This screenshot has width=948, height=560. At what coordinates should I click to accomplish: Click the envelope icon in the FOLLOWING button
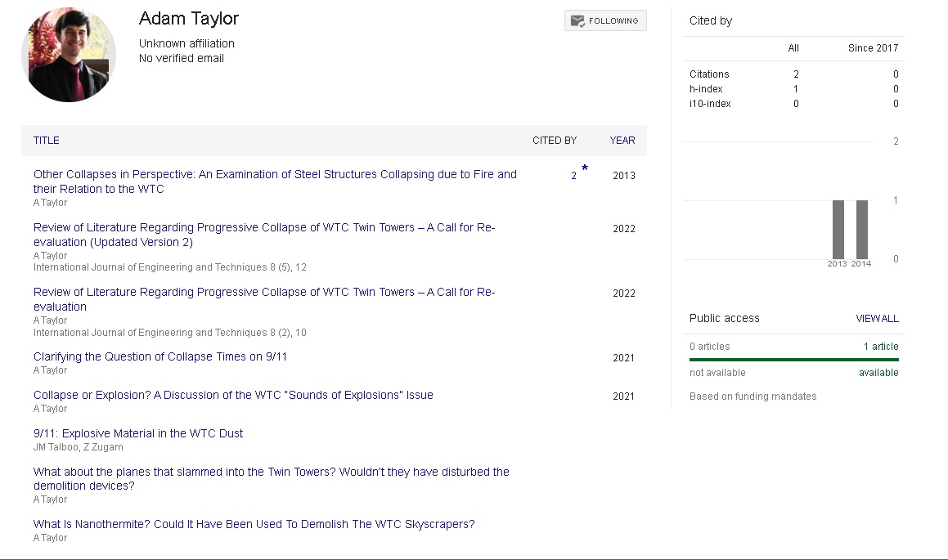pyautogui.click(x=577, y=21)
